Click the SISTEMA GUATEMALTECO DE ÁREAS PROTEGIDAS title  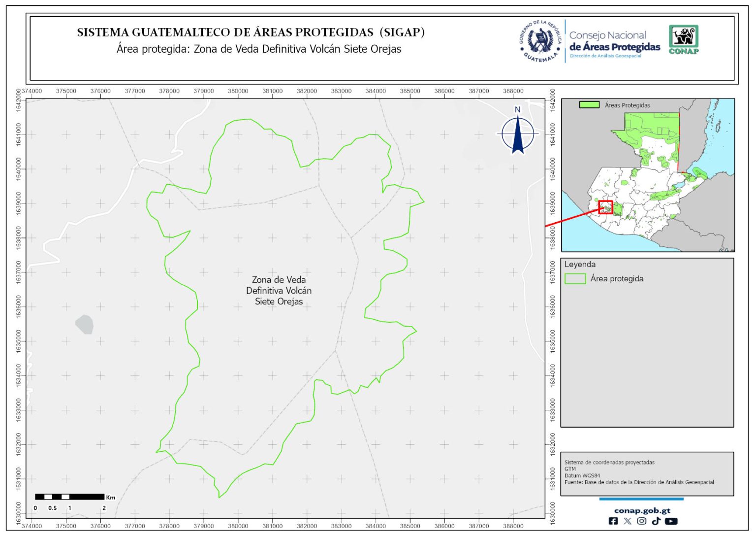(251, 33)
